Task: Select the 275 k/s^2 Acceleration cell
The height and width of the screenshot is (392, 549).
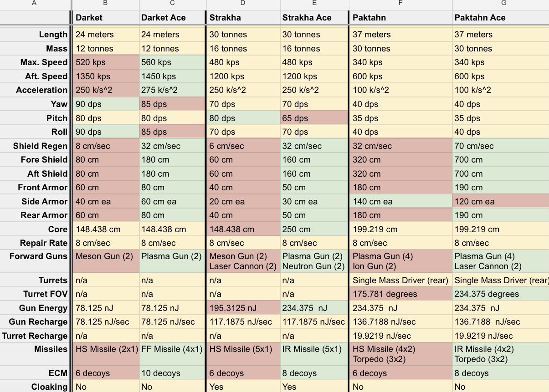Action: click(172, 90)
